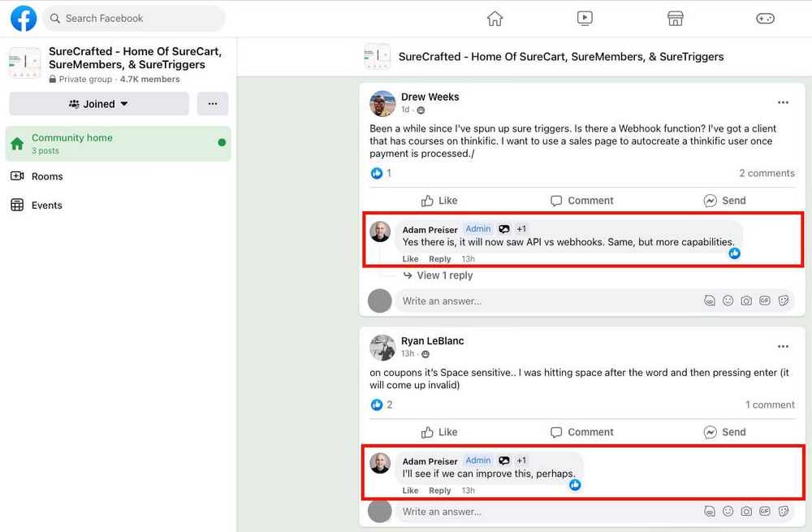This screenshot has height=532, width=812.
Task: Open the group more options button beside Joined
Action: click(212, 104)
